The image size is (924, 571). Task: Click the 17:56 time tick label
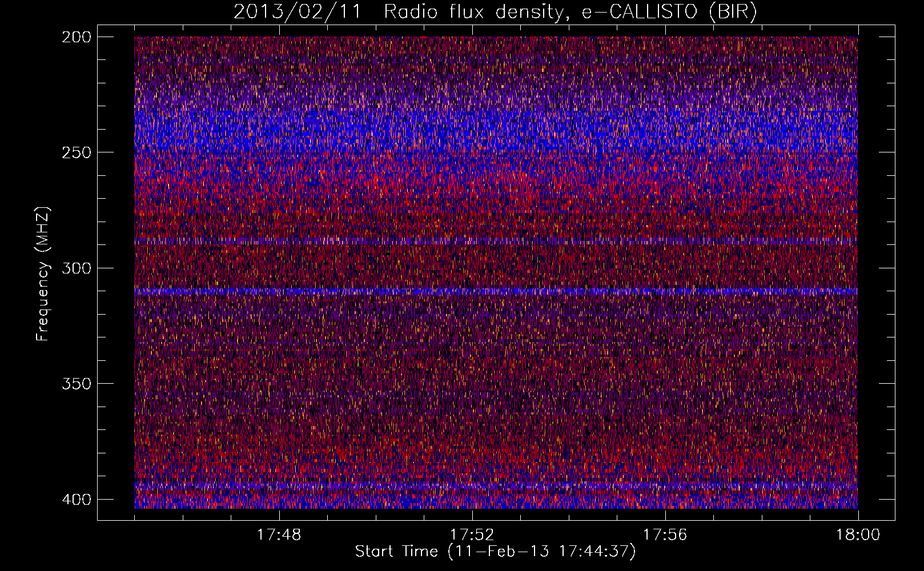665,535
